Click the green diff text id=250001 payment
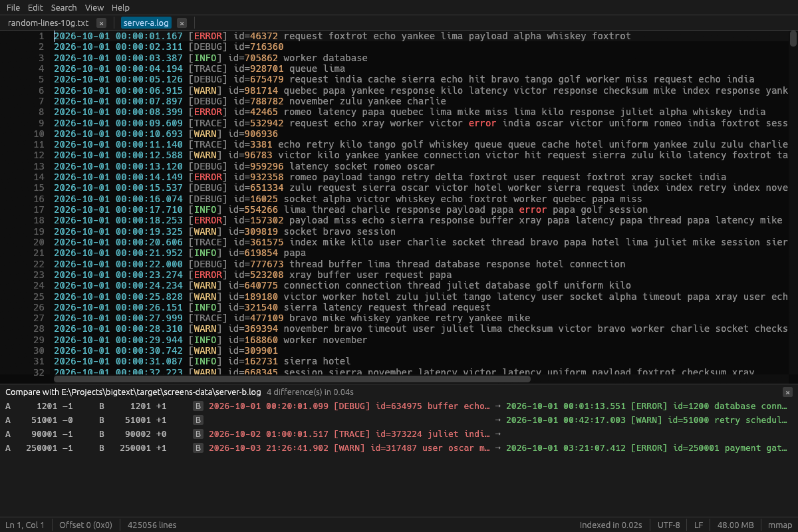The height and width of the screenshot is (532, 798). [x=647, y=448]
